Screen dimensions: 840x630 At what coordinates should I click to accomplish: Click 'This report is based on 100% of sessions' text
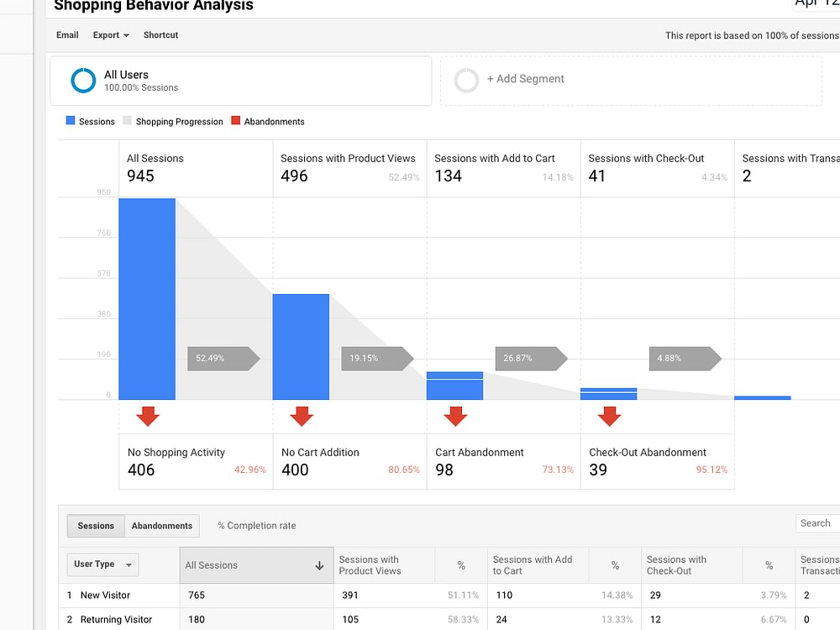(x=752, y=35)
